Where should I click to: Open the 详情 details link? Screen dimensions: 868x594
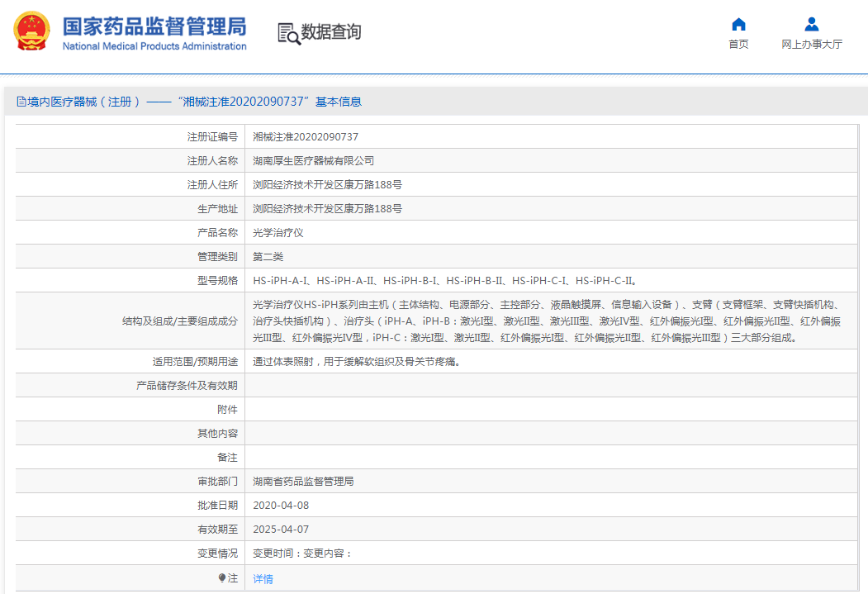(263, 579)
